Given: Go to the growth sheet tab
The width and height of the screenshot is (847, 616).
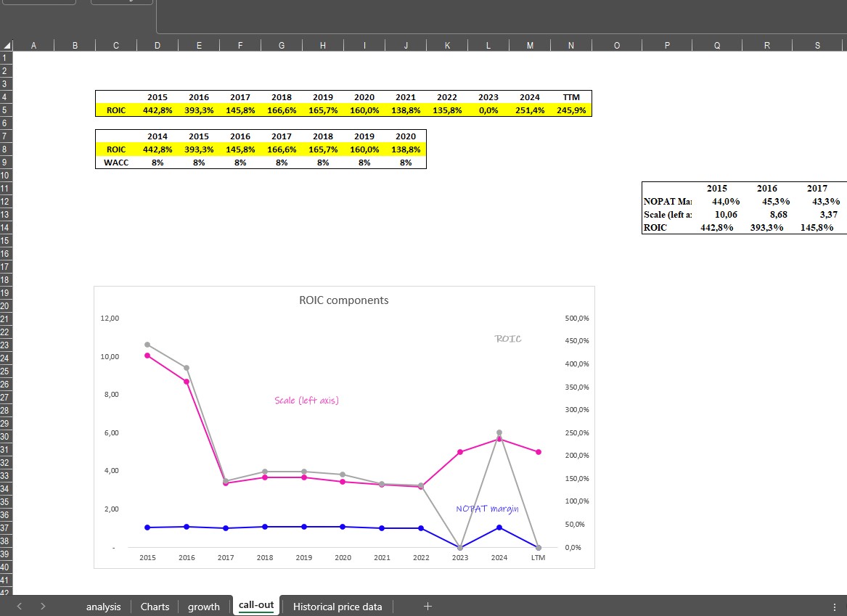Looking at the screenshot, I should tap(203, 606).
